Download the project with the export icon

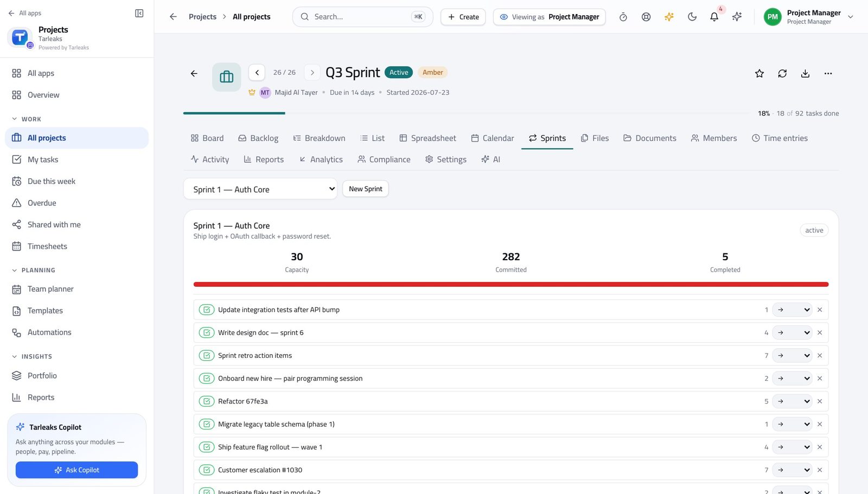point(805,74)
